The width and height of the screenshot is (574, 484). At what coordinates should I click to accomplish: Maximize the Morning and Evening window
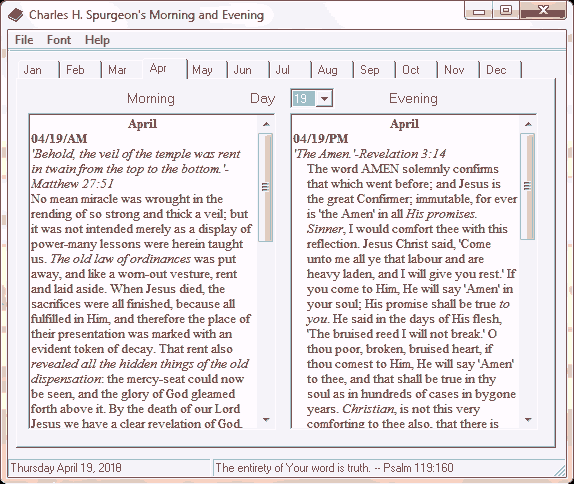pyautogui.click(x=506, y=10)
